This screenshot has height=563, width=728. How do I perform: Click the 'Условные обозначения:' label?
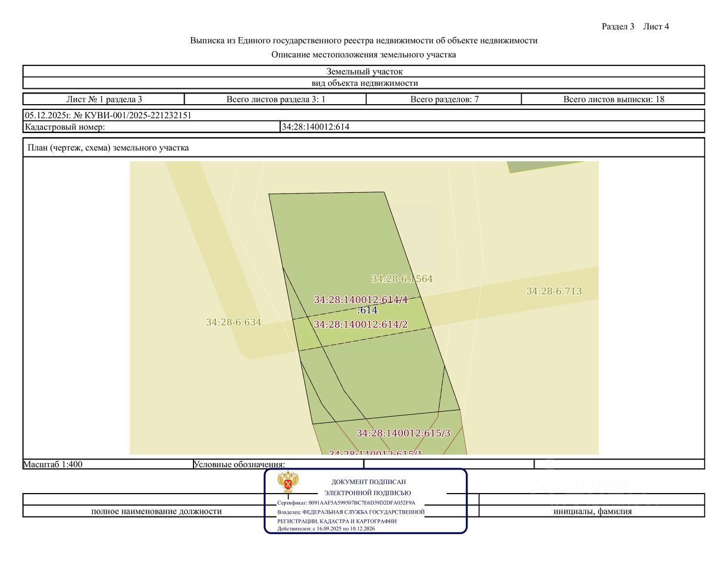pyautogui.click(x=239, y=464)
